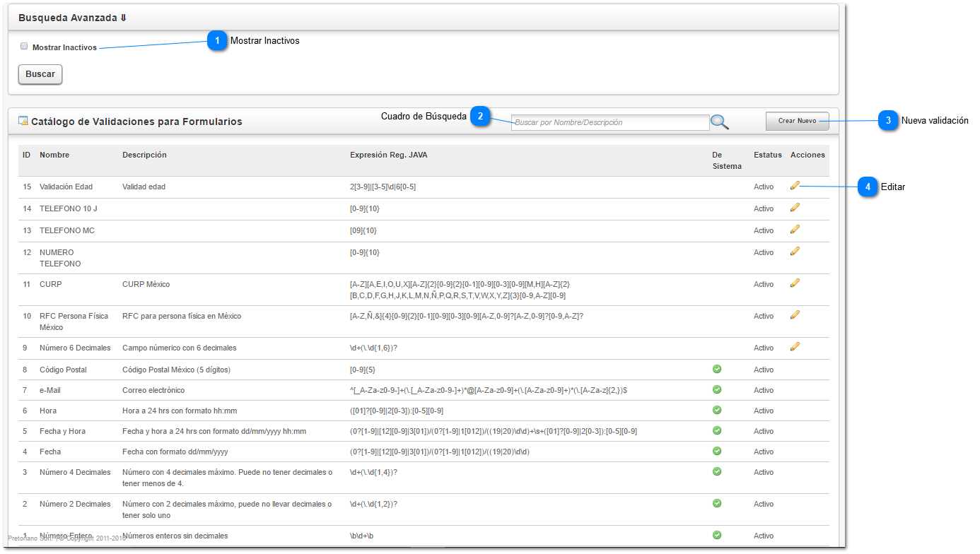Click the 'CURP México' description
The image size is (980, 554).
pyautogui.click(x=146, y=284)
